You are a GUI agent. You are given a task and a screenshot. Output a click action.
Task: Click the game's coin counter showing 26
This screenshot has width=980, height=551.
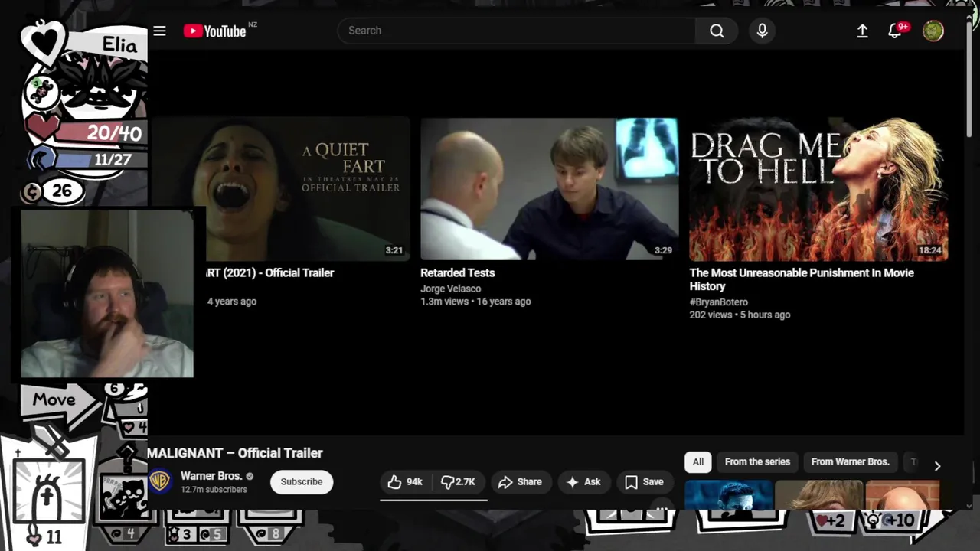point(52,191)
